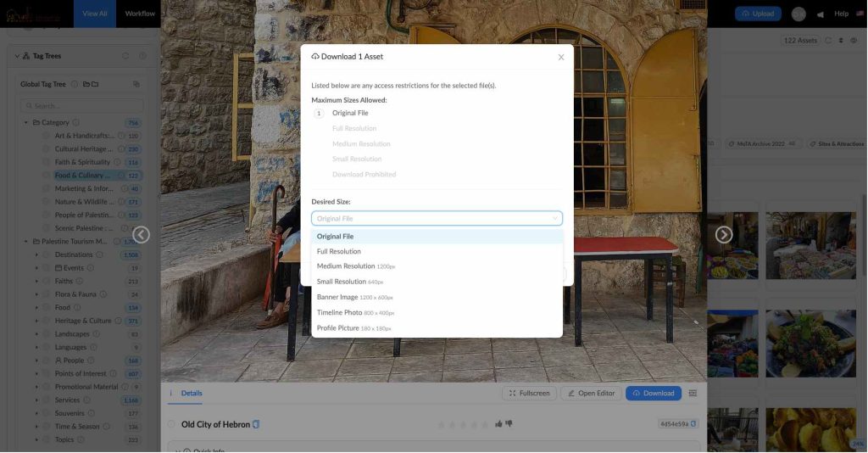Refresh the Tag Trees panel

[x=125, y=56]
